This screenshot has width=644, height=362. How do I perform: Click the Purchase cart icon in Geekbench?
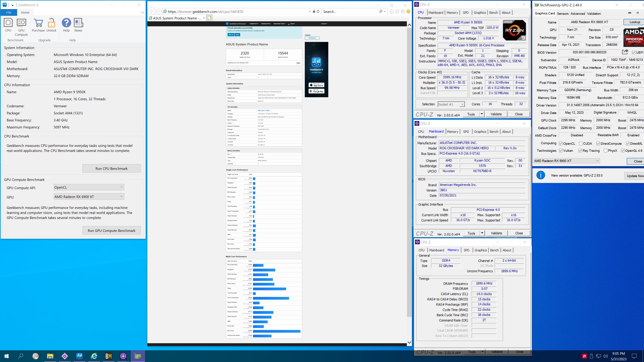tap(38, 25)
